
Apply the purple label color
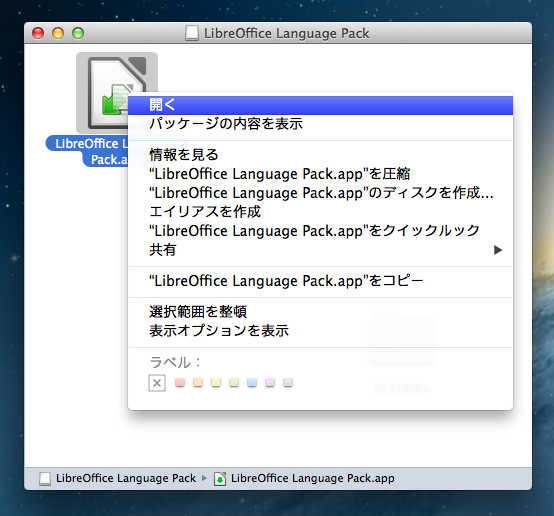270,383
